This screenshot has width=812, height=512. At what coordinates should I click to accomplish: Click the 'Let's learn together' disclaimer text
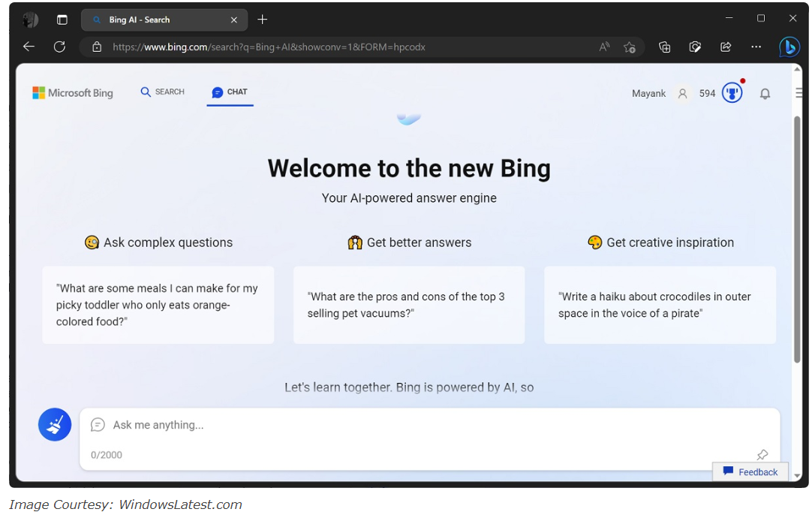coord(409,387)
